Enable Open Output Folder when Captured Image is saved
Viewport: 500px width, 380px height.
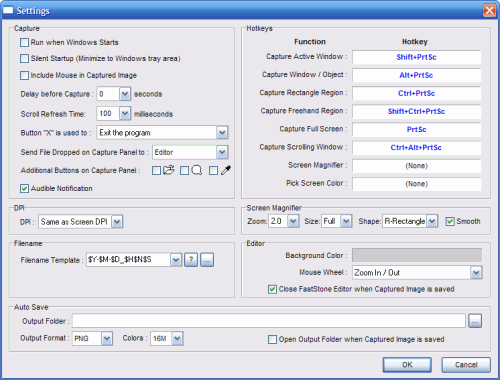pos(272,340)
